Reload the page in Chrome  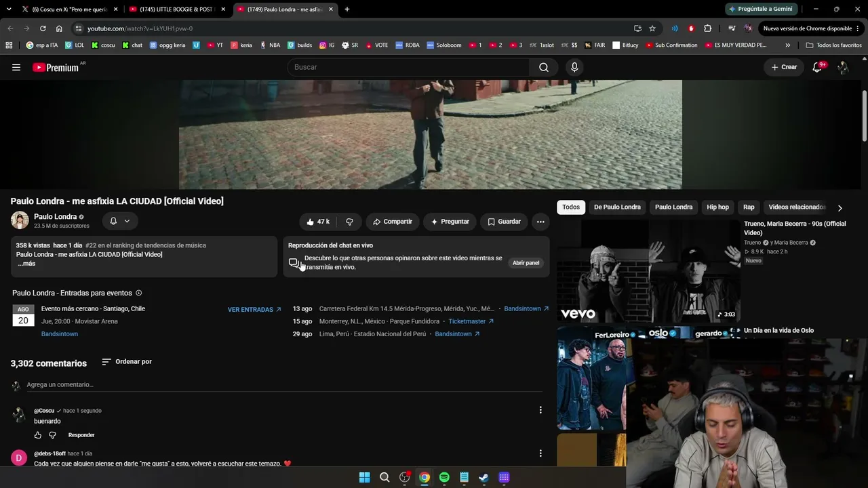pos(43,28)
